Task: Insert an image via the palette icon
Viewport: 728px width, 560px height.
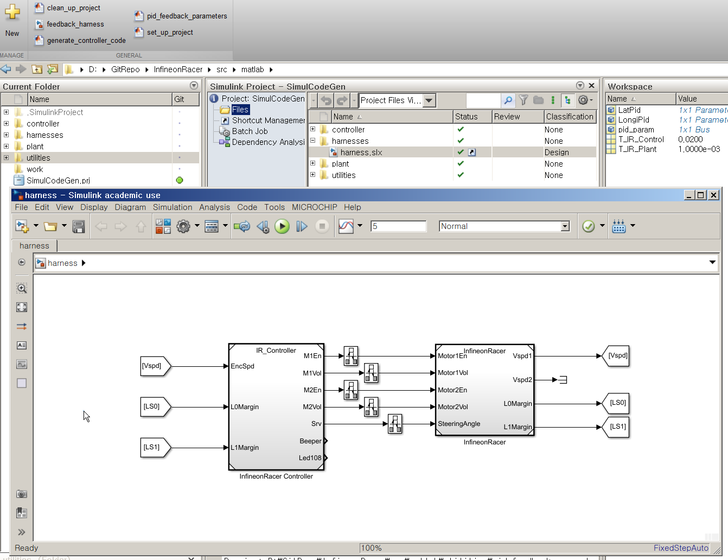Action: pos(22,364)
